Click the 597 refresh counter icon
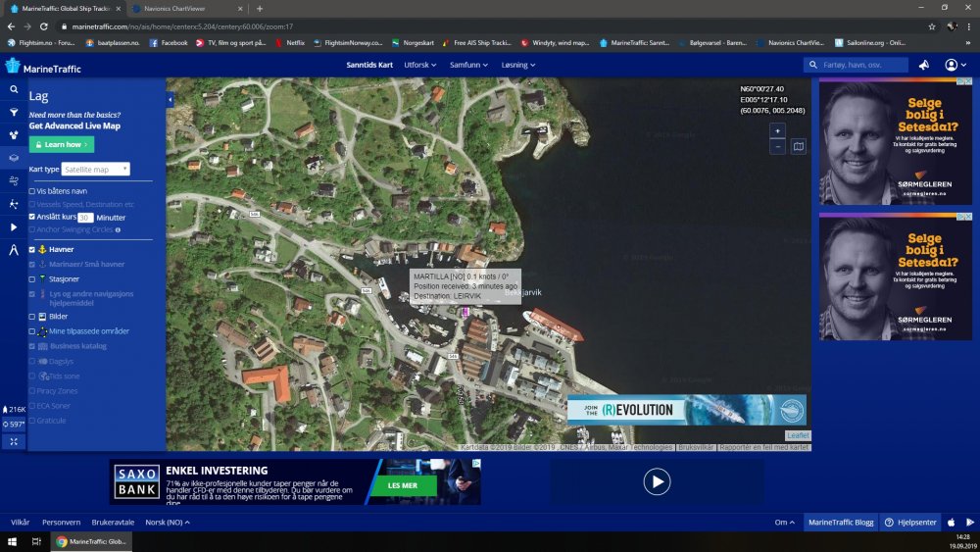 click(14, 424)
